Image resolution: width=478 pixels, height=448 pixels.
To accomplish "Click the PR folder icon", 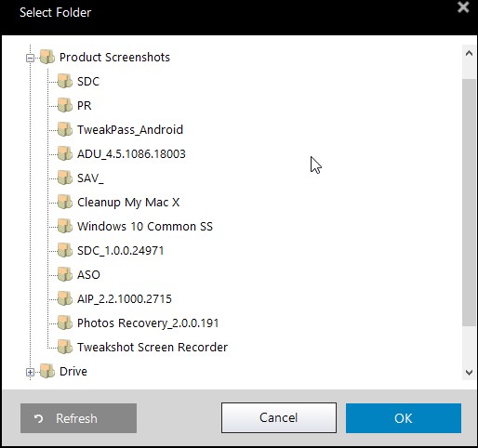I will coord(65,105).
